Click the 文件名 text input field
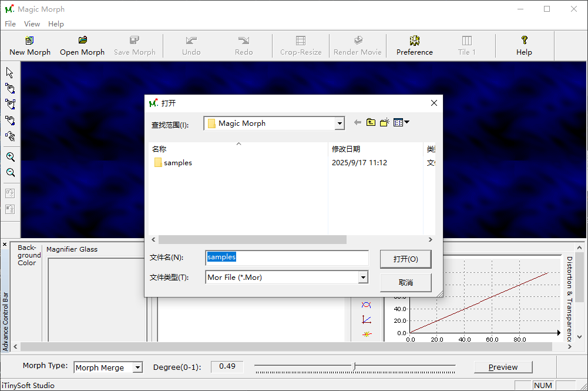The image size is (588, 391). (287, 258)
